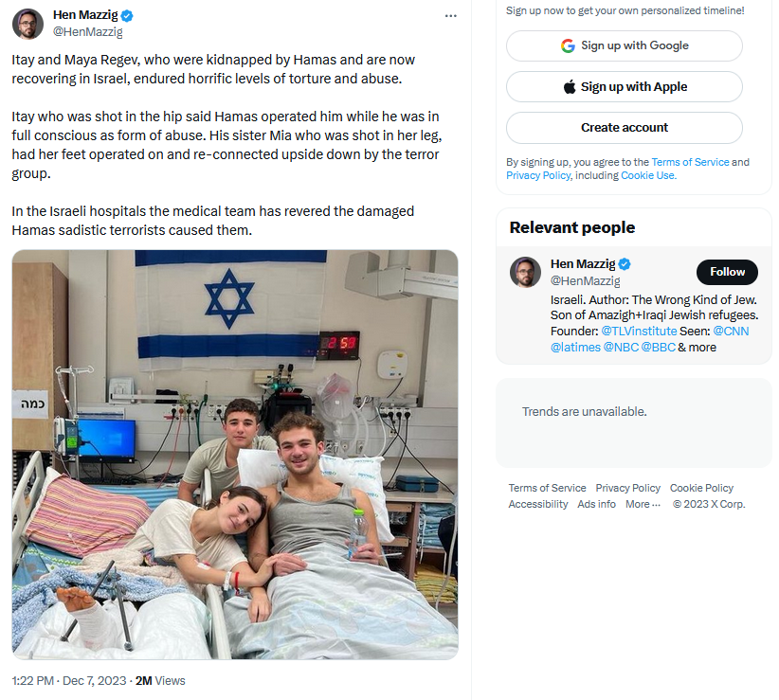The image size is (779, 700).
Task: Open the @CNN mention in the bio
Action: point(731,331)
